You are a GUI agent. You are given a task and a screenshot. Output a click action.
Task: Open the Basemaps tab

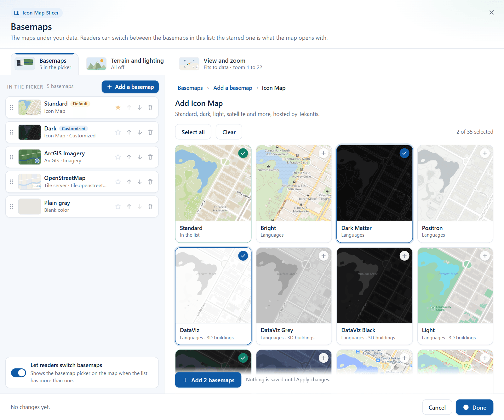(x=44, y=64)
